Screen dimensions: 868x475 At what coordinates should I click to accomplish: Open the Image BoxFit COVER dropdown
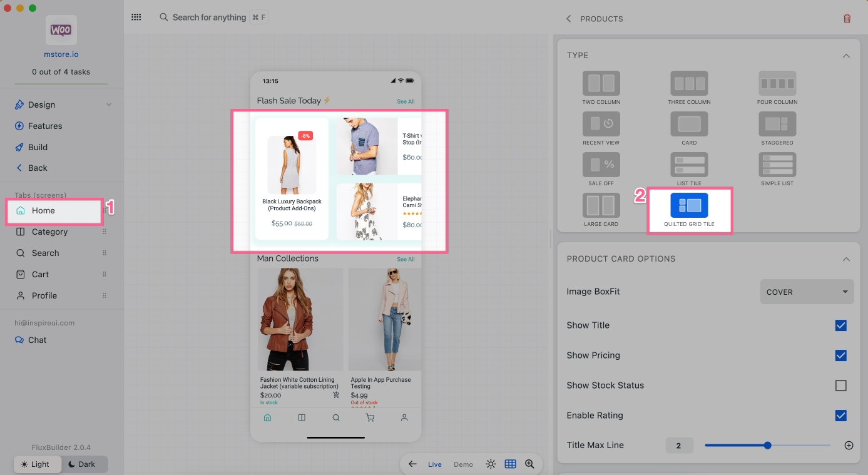[806, 292]
